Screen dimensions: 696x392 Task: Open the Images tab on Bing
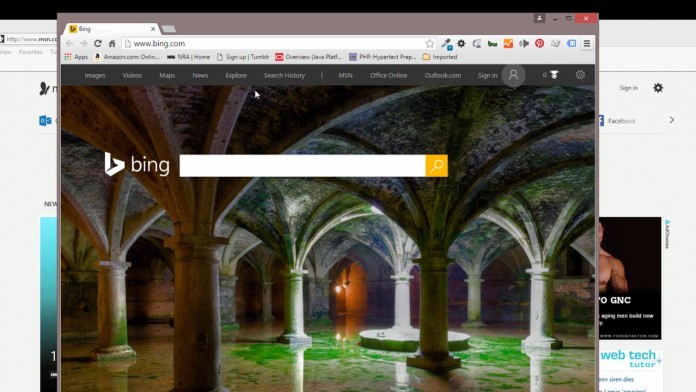click(x=95, y=75)
